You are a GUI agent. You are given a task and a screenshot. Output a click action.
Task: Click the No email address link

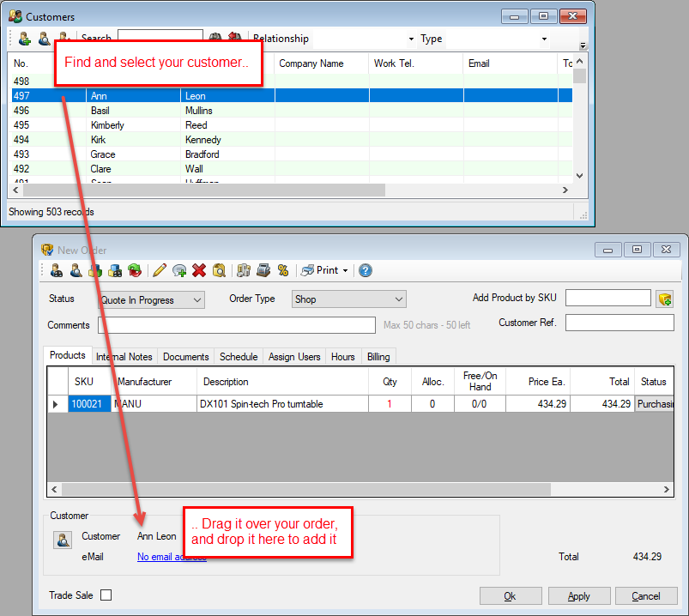(x=172, y=557)
